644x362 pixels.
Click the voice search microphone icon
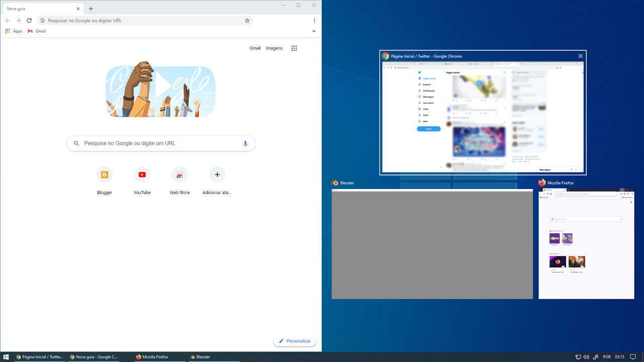[x=245, y=143]
